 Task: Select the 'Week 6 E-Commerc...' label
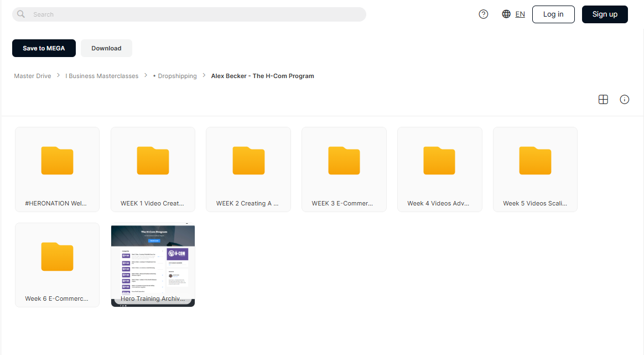point(56,299)
